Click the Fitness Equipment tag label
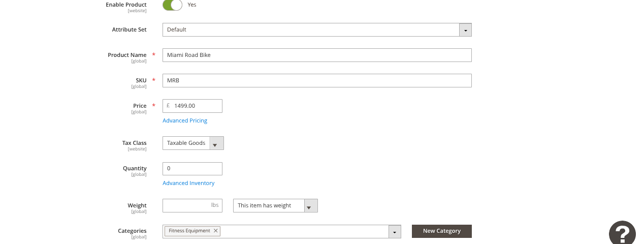Viewport: 644px width, 244px height. (x=189, y=231)
